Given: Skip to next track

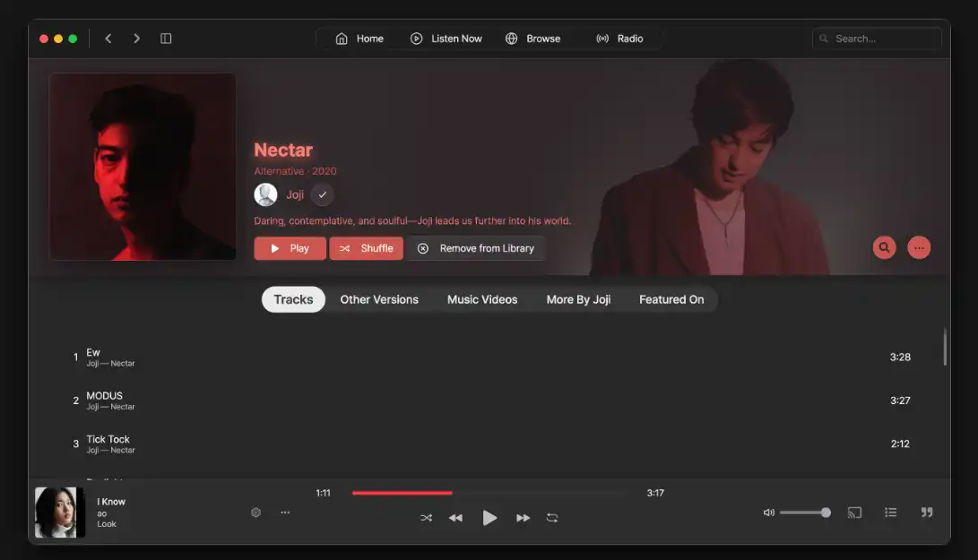Looking at the screenshot, I should coord(523,518).
